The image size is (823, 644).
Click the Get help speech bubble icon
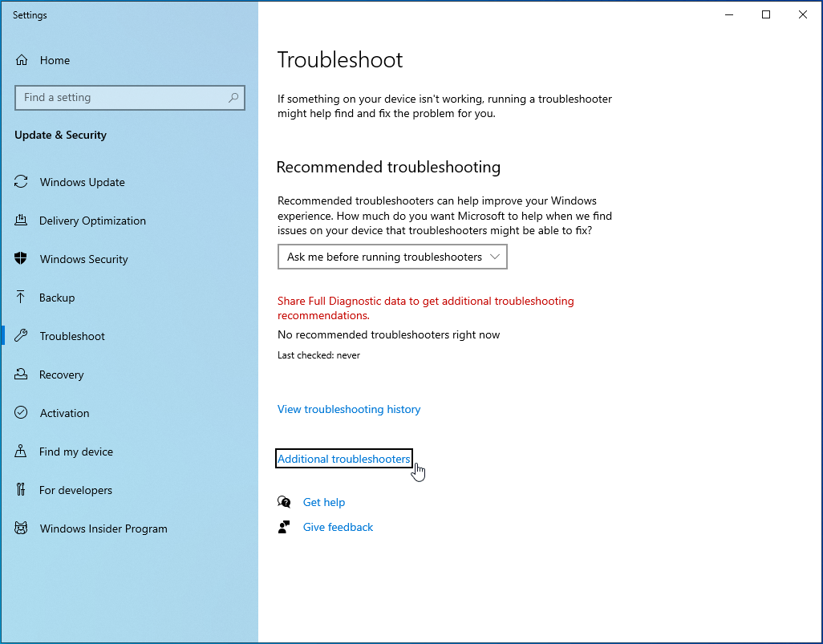click(284, 501)
